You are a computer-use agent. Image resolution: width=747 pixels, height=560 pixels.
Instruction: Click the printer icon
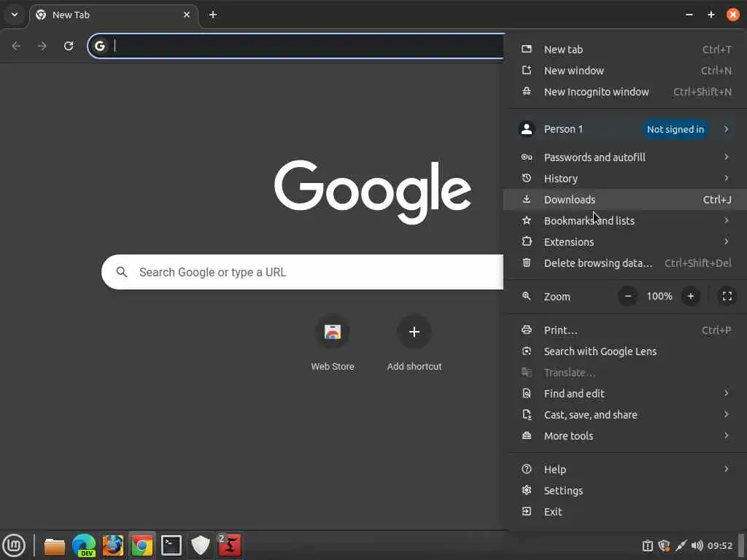pyautogui.click(x=527, y=330)
